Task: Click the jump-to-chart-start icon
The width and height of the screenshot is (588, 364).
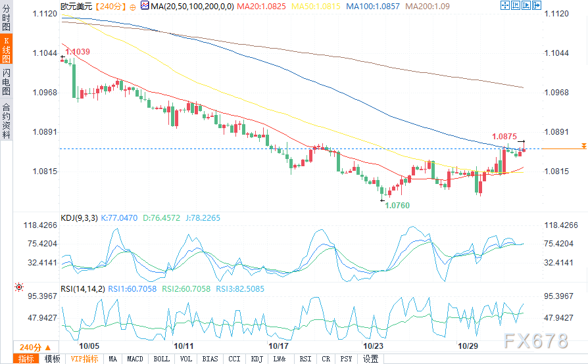Action: click(x=516, y=5)
